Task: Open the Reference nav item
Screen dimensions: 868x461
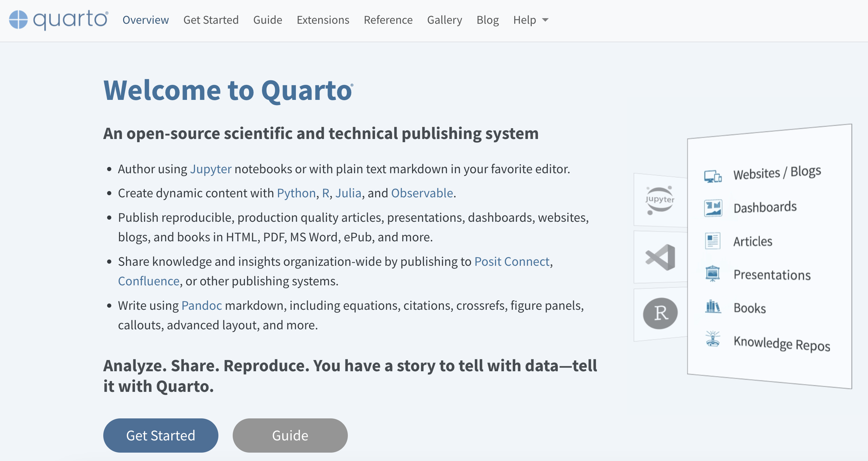Action: tap(388, 20)
